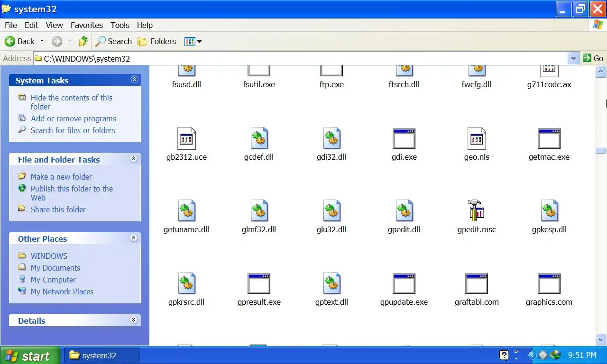Click Add or remove programs link
The width and height of the screenshot is (607, 364).
(74, 118)
